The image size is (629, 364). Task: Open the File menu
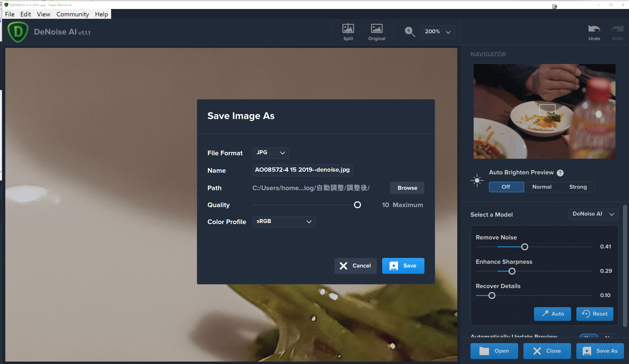[x=10, y=14]
